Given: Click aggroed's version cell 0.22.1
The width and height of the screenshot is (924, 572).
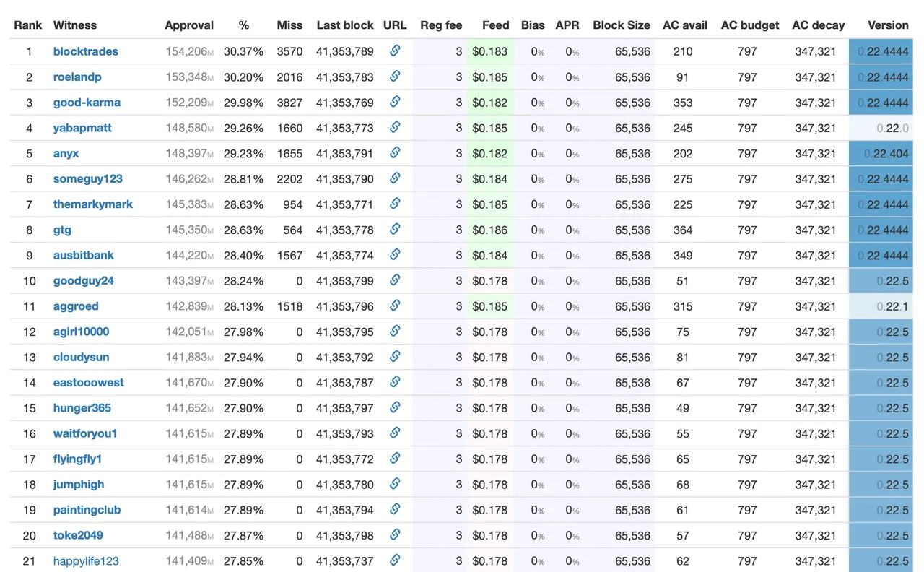Looking at the screenshot, I should 881,306.
